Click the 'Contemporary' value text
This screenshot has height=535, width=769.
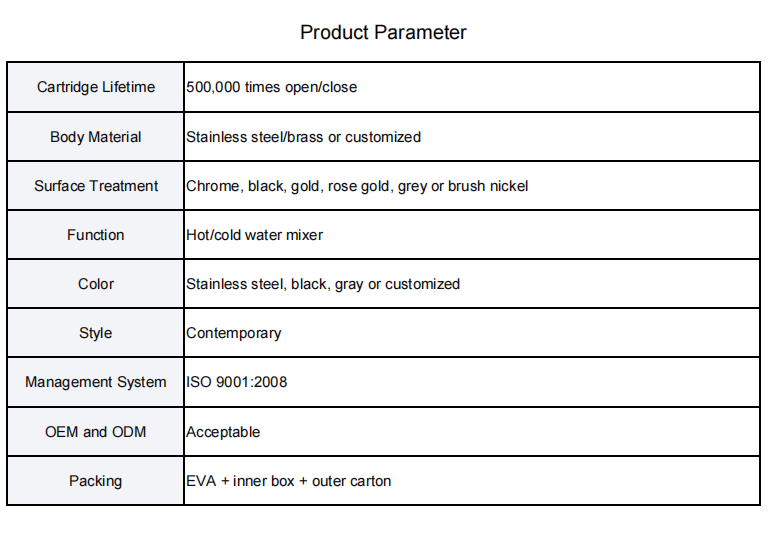(234, 333)
